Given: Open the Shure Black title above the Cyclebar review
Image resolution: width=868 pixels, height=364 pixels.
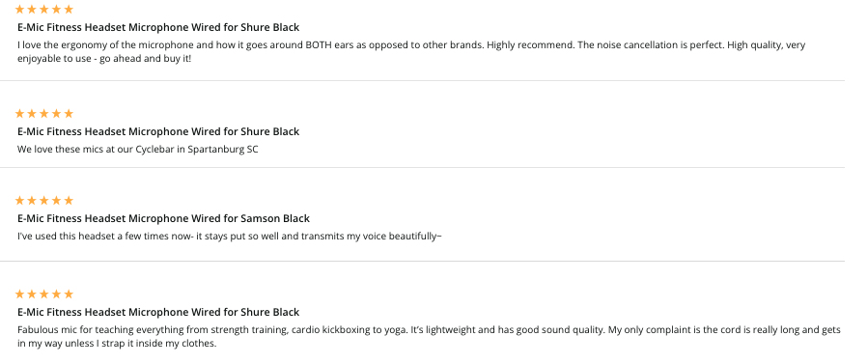Looking at the screenshot, I should point(158,131).
